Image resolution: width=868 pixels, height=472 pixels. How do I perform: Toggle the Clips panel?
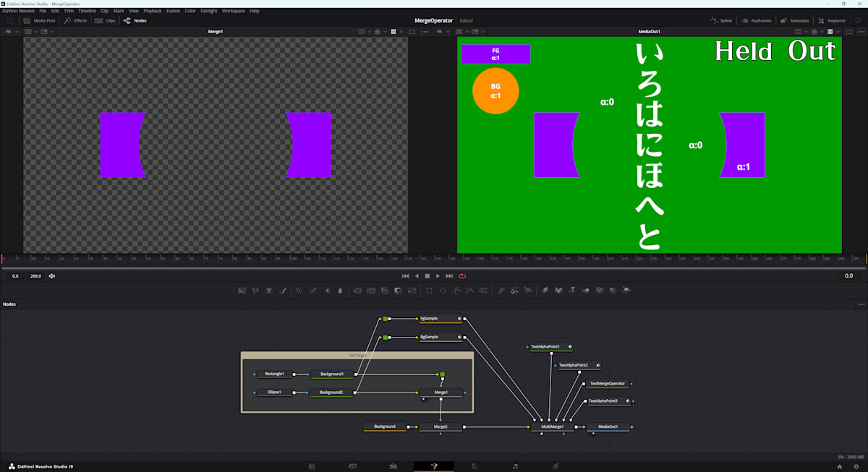[x=106, y=20]
